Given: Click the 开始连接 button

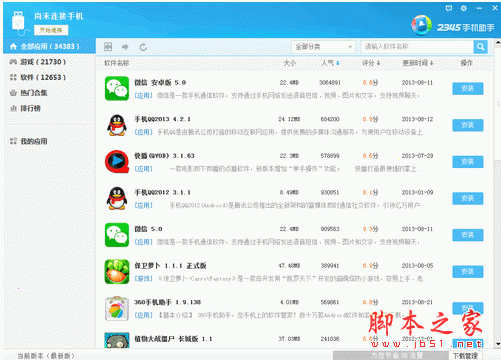Looking at the screenshot, I should pyautogui.click(x=51, y=30).
